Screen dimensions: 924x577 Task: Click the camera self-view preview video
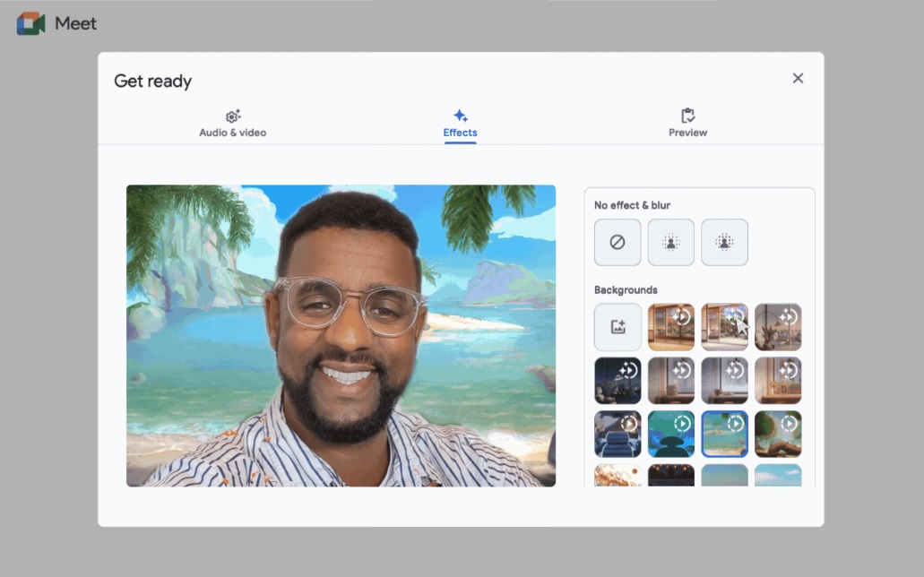341,336
